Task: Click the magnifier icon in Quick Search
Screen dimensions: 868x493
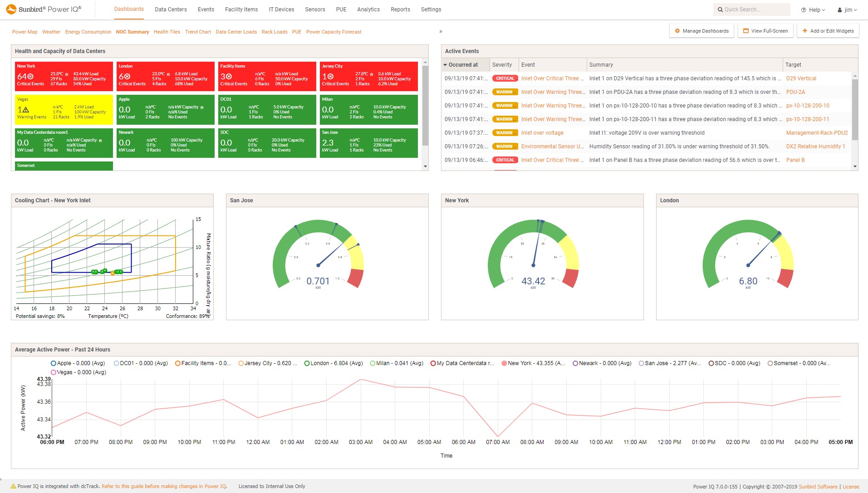Action: tap(721, 9)
